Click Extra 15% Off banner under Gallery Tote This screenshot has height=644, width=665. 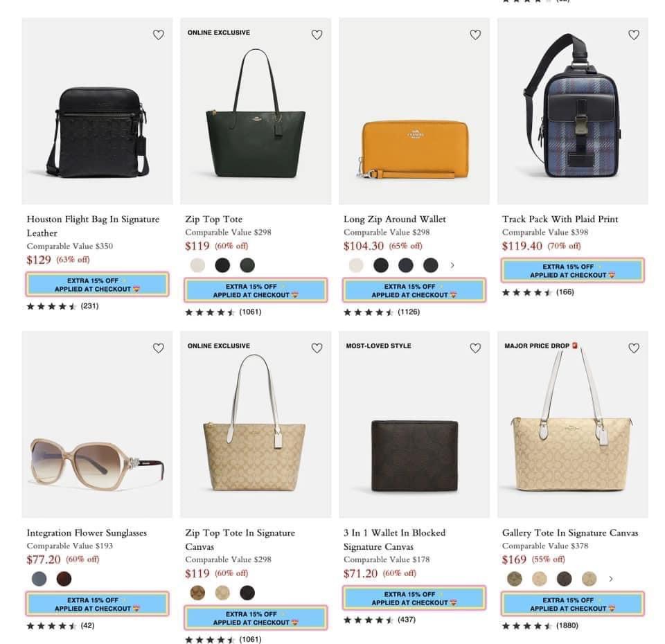point(573,604)
